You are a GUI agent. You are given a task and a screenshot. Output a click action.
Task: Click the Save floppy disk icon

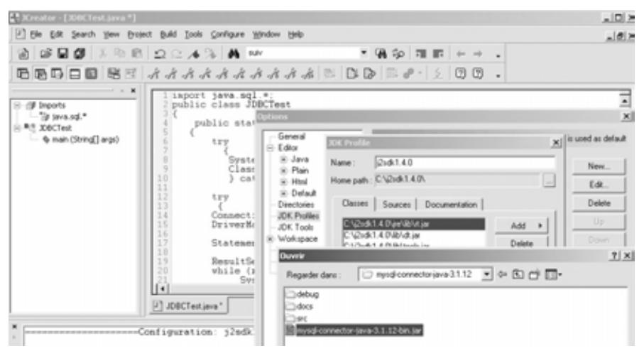[62, 54]
